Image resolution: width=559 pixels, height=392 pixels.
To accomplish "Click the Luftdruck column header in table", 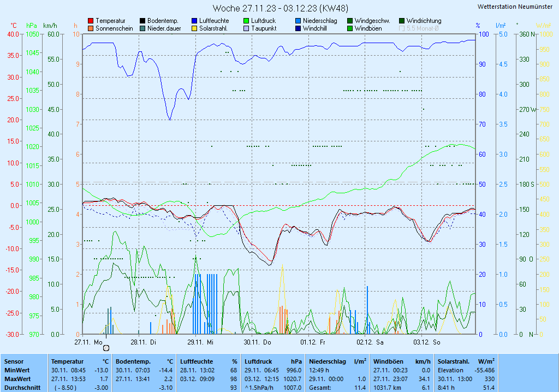I will click(258, 361).
